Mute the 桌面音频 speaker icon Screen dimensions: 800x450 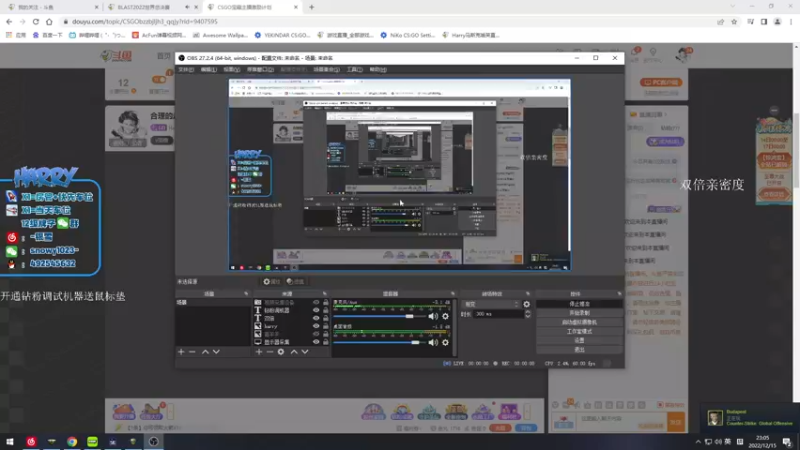click(433, 342)
